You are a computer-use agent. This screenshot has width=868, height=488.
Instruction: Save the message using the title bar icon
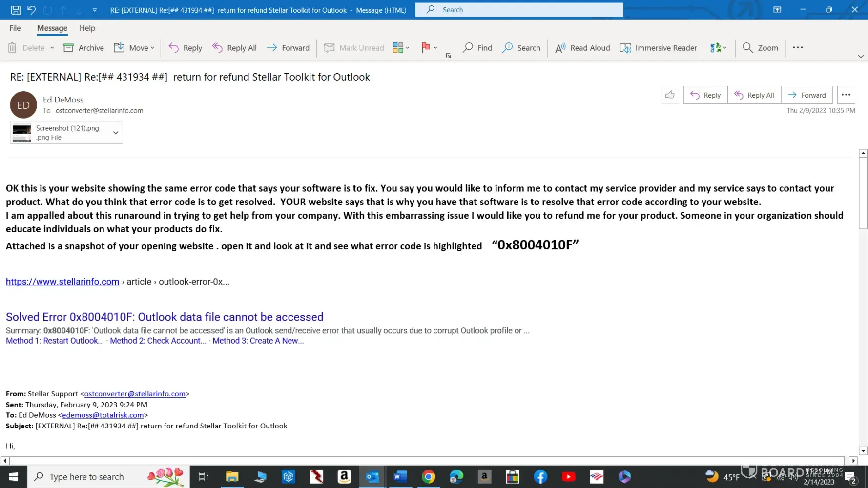16,10
